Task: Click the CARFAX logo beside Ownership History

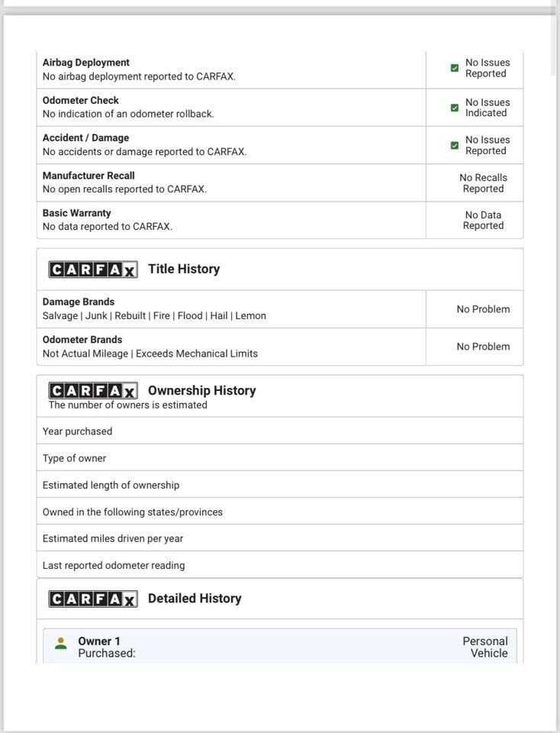Action: [93, 391]
